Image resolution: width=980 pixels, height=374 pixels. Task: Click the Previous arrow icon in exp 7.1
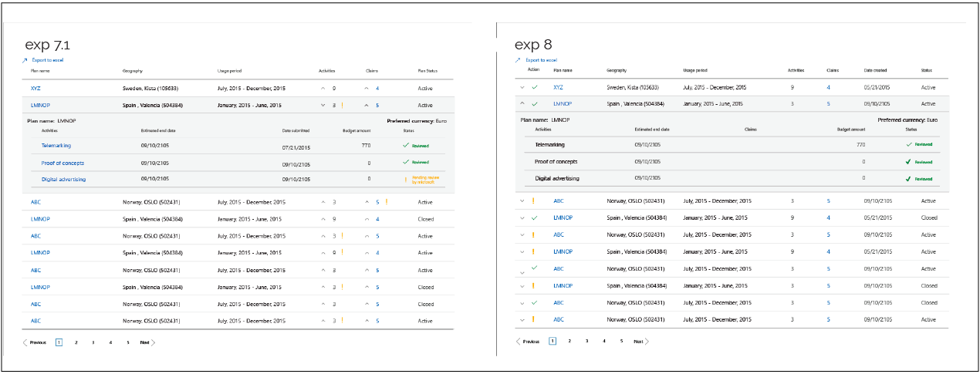tap(25, 342)
